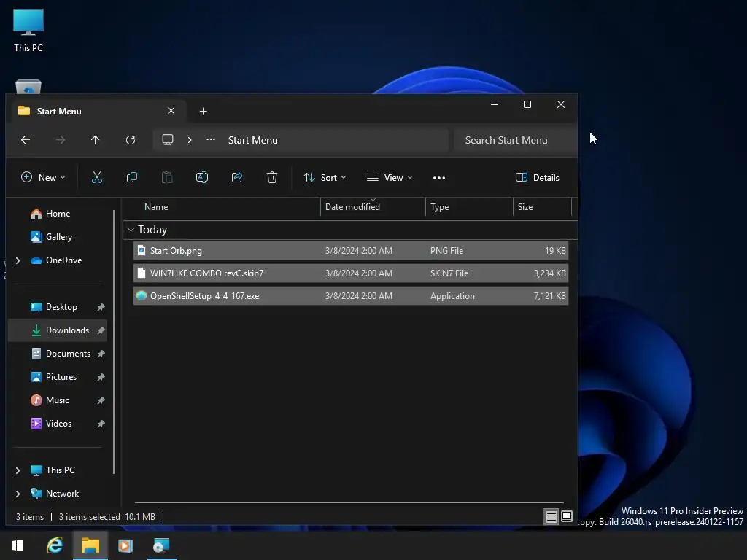747x560 pixels.
Task: Click pin icon next to Pictures
Action: click(101, 377)
